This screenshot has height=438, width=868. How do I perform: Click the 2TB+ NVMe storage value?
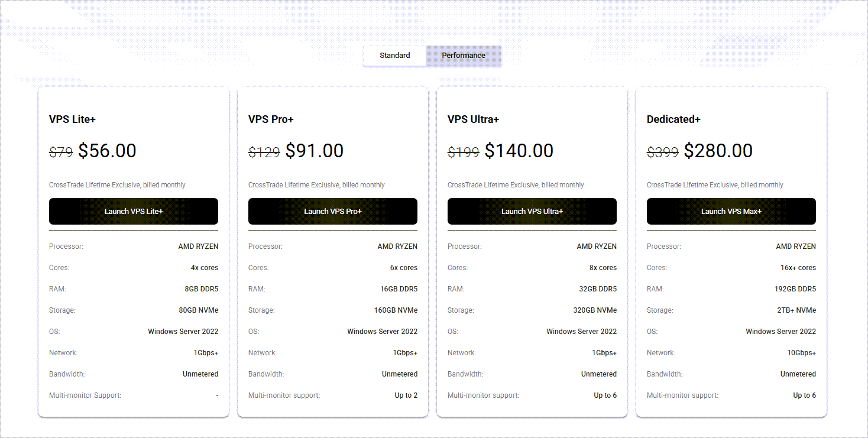tap(796, 310)
